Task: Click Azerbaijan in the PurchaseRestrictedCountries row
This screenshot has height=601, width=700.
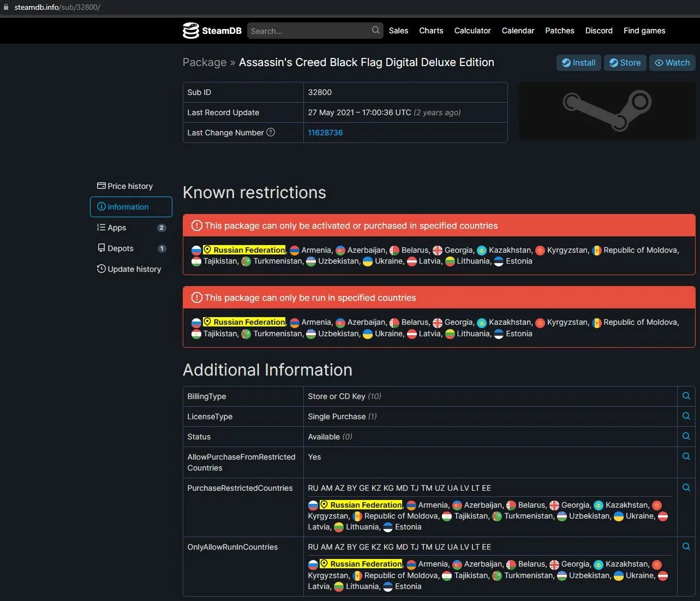Action: click(483, 505)
